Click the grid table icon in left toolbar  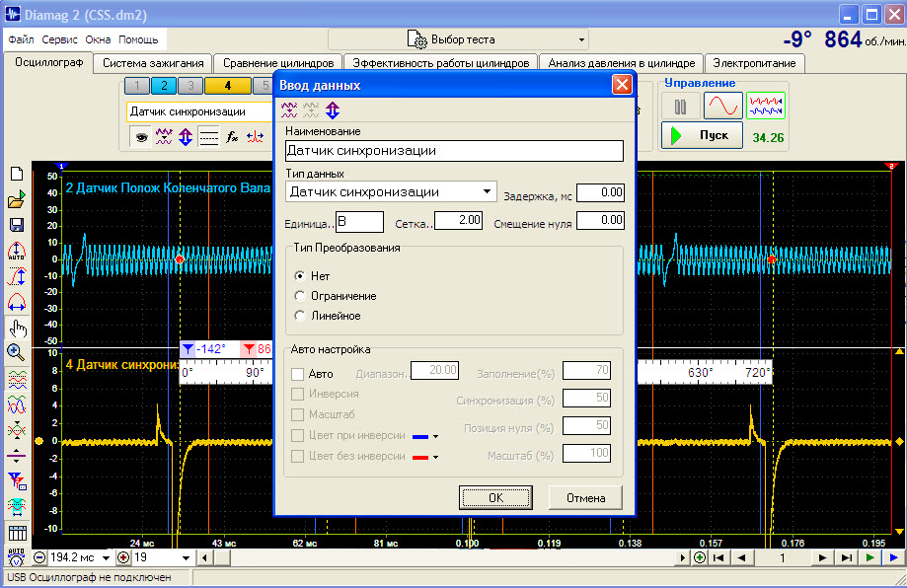coord(18,533)
